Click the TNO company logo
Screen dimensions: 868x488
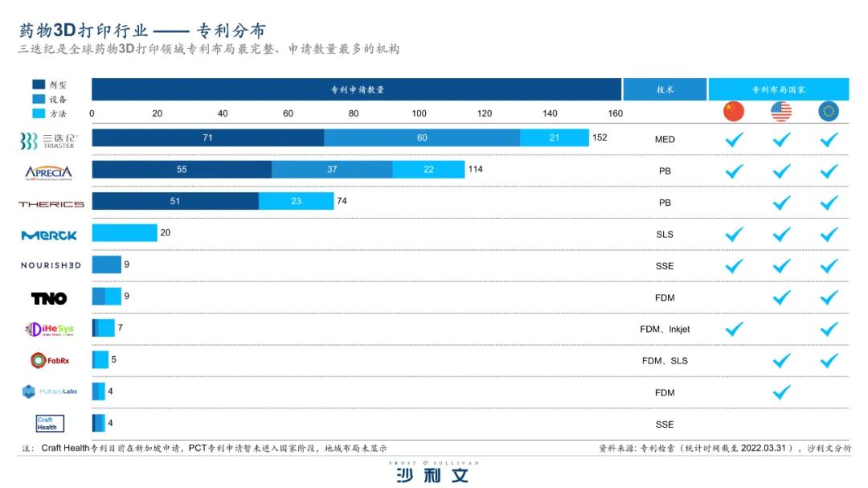point(49,298)
